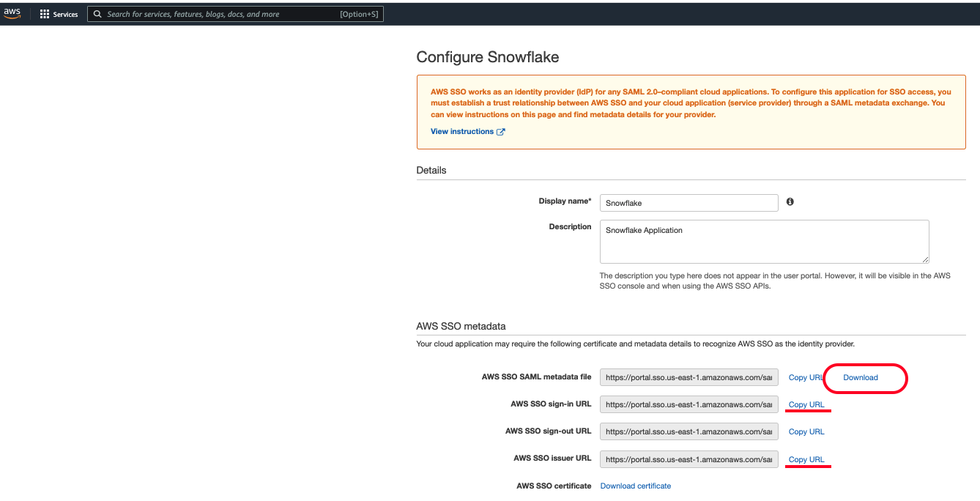Click the search magnifier icon
The width and height of the screenshot is (980, 501).
coord(97,13)
